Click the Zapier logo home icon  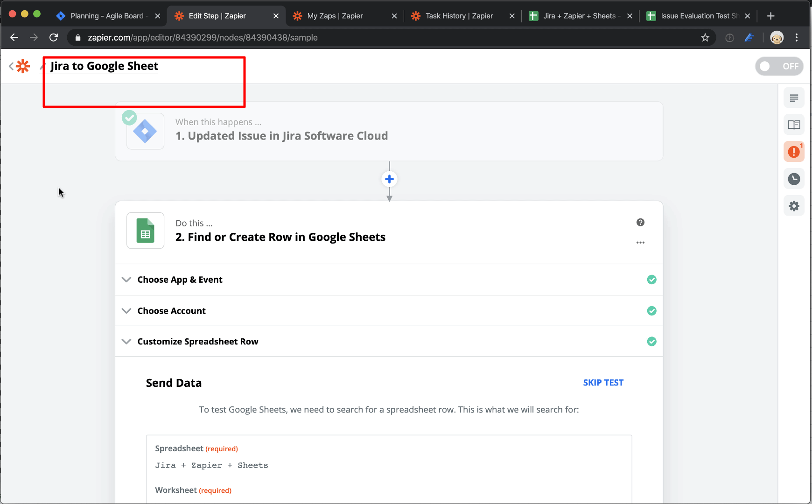pos(22,66)
